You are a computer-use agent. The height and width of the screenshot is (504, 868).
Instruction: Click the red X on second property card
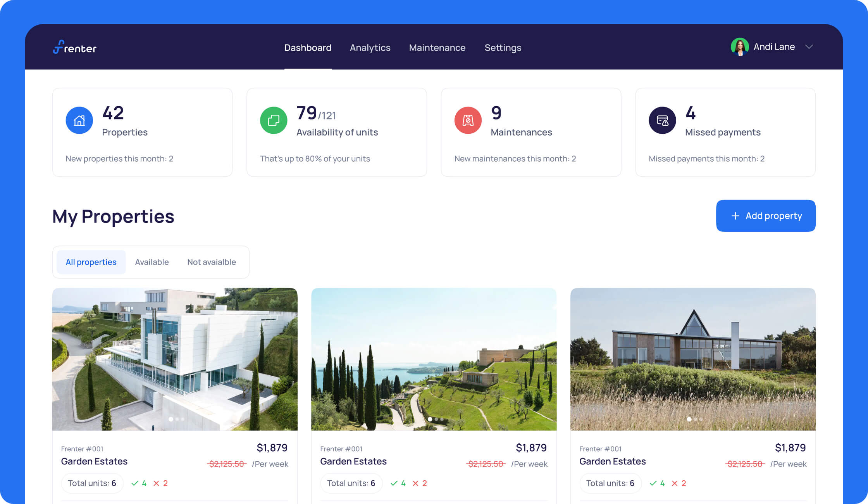click(415, 483)
